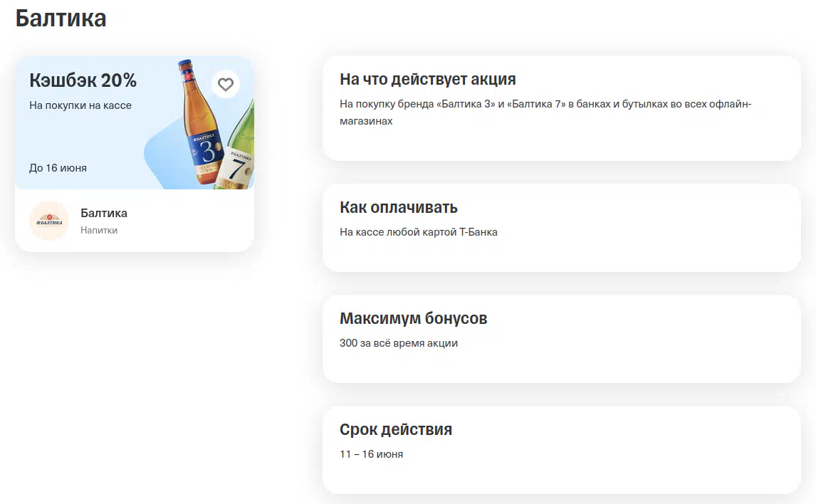Click the 'Как оплачивать' heading
The height and width of the screenshot is (504, 816).
pos(398,207)
